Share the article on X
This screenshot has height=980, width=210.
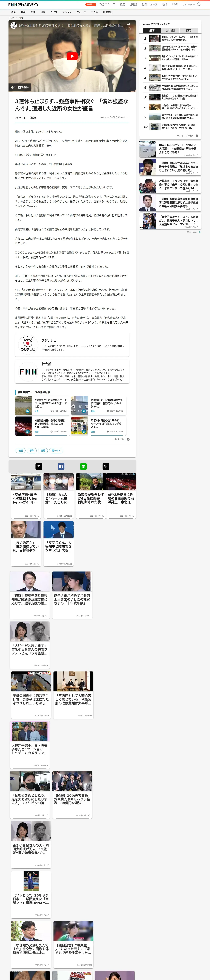tap(39, 466)
